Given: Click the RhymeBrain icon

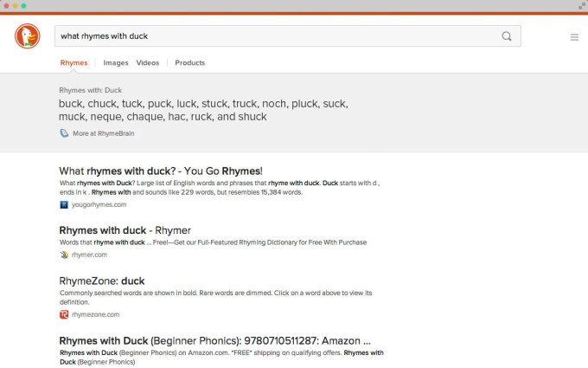Looking at the screenshot, I should point(64,133).
